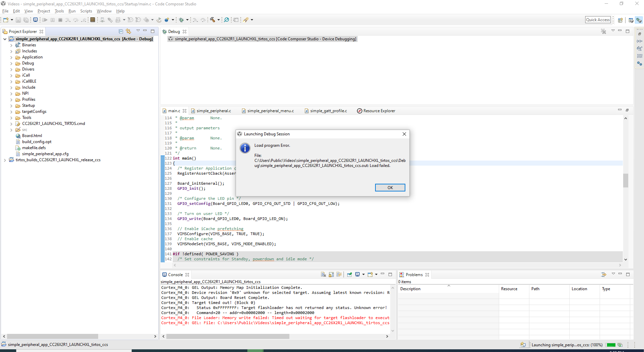This screenshot has width=644, height=352.
Task: Click the Build hammer toolbar icon
Action: (212, 20)
